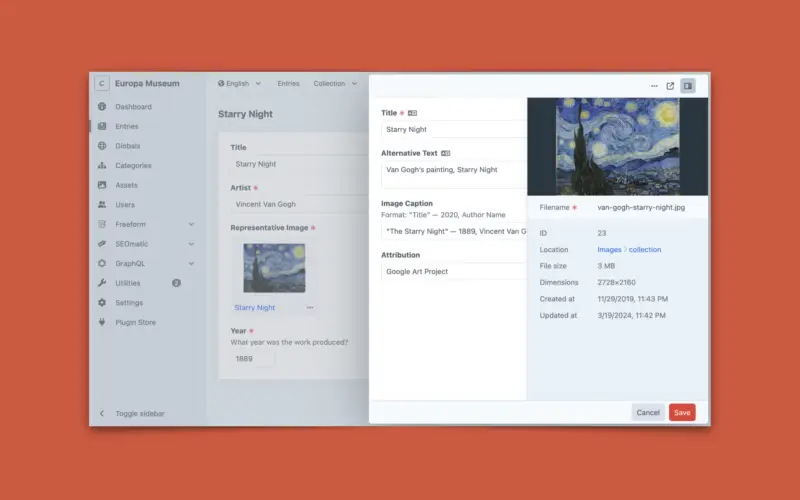Open the asset editor more-actions ellipsis
The image size is (800, 500).
coord(654,86)
